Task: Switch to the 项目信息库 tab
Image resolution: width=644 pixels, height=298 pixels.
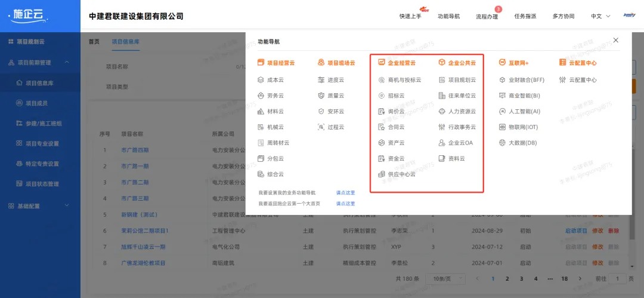Action: [126, 42]
